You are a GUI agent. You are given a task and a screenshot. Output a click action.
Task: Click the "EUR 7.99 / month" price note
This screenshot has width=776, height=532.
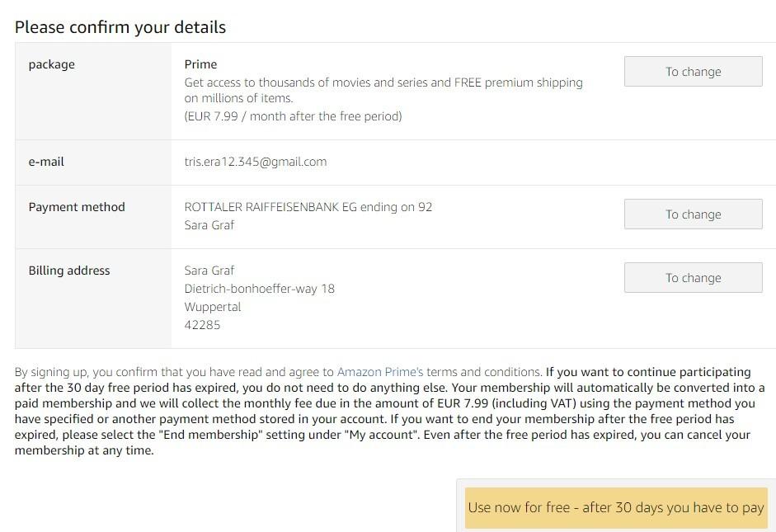(293, 116)
